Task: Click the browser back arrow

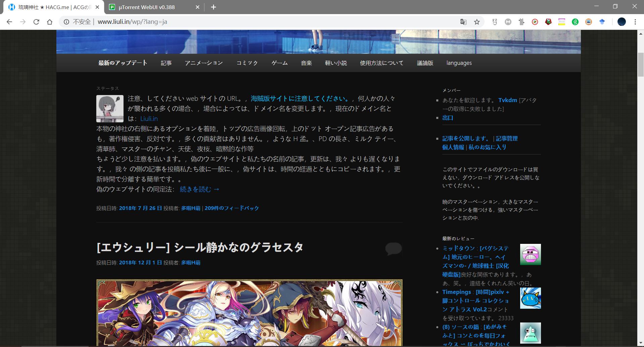Action: 9,22
